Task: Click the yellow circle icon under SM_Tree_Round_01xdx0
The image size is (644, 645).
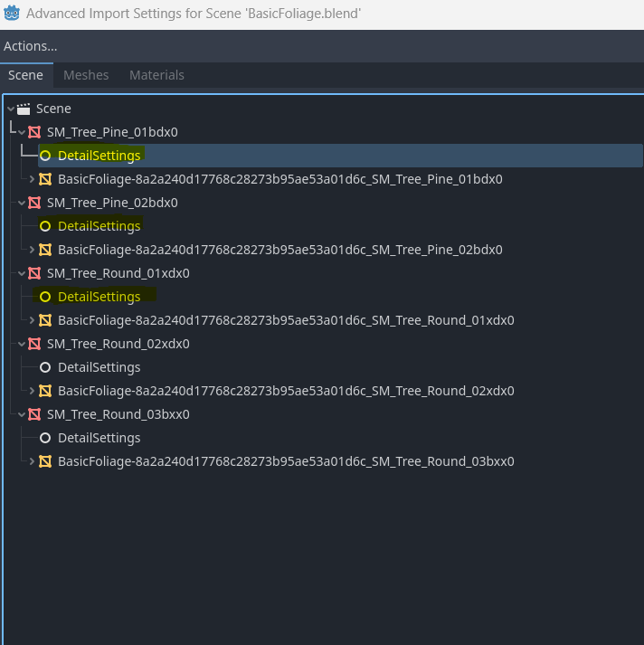Action: (x=45, y=297)
